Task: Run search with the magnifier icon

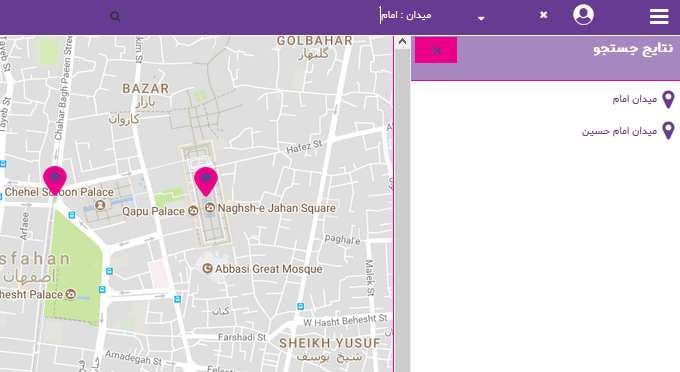Action: coord(115,16)
